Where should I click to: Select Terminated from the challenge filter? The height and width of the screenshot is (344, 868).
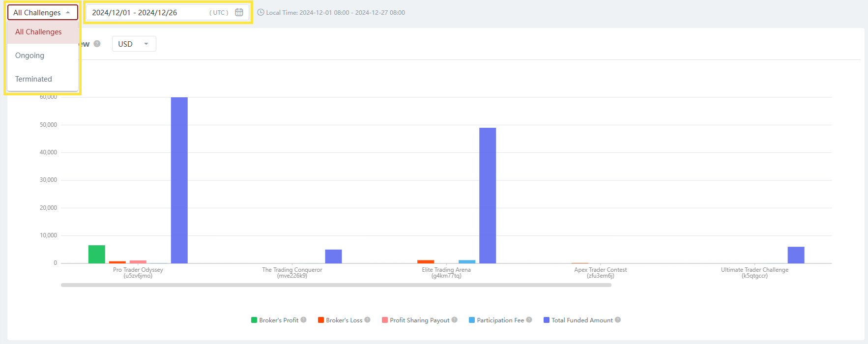point(33,79)
